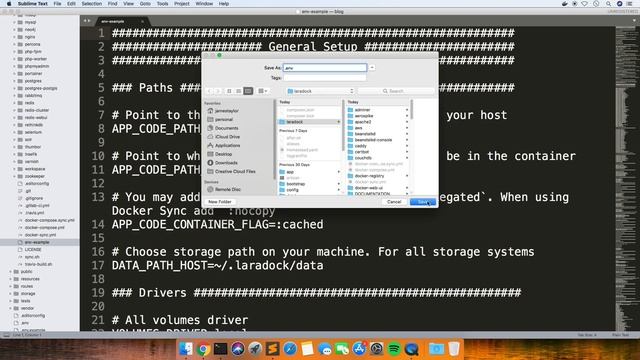Open Spotify from the Dock
The height and width of the screenshot is (360, 640).
(x=394, y=349)
